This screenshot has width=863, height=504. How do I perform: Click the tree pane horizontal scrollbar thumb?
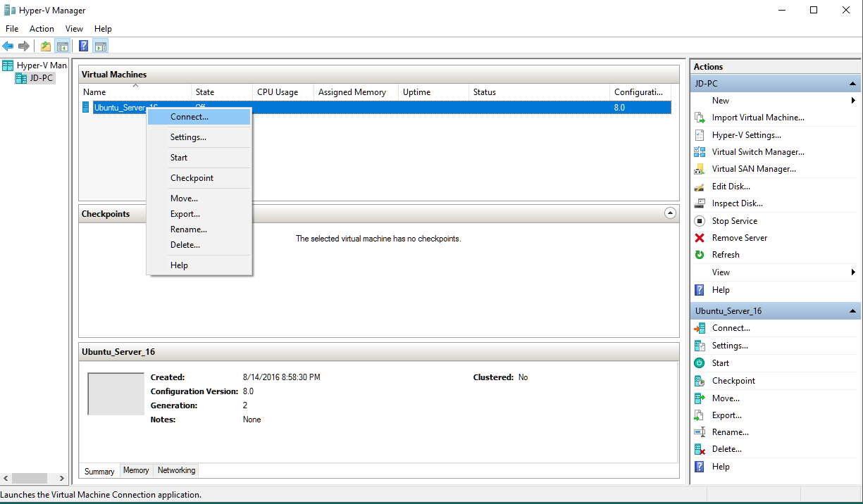pos(29,478)
